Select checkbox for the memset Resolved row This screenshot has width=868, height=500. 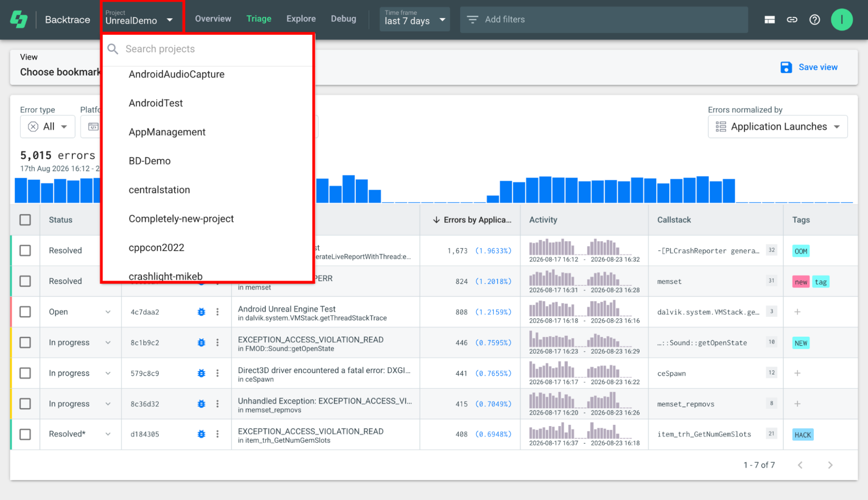tap(25, 281)
